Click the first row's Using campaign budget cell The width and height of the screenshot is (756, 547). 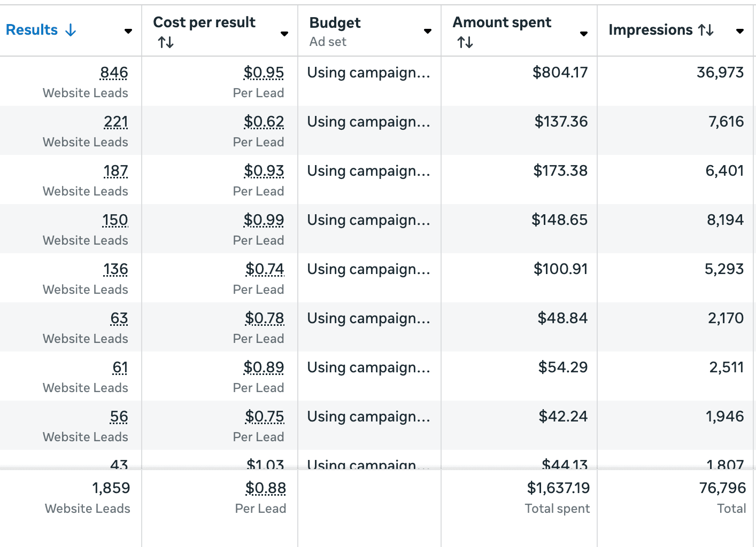click(x=368, y=73)
